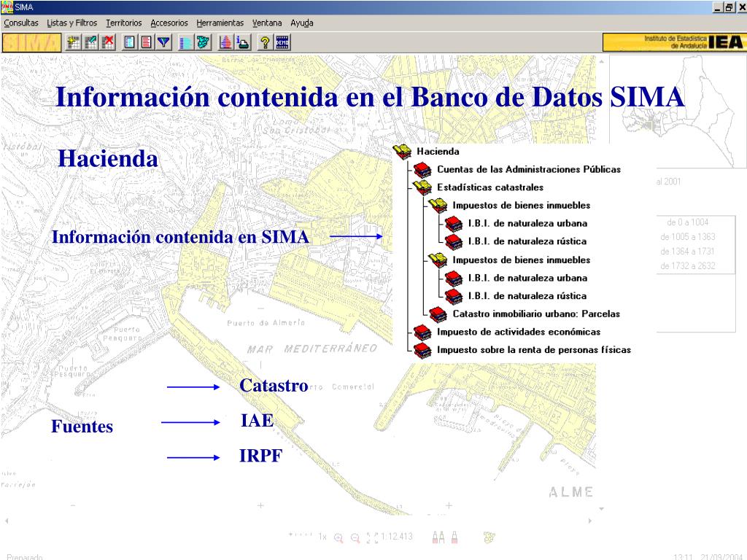Click the full extent arrows icon
Viewport: 747px width, 560px height.
372,537
